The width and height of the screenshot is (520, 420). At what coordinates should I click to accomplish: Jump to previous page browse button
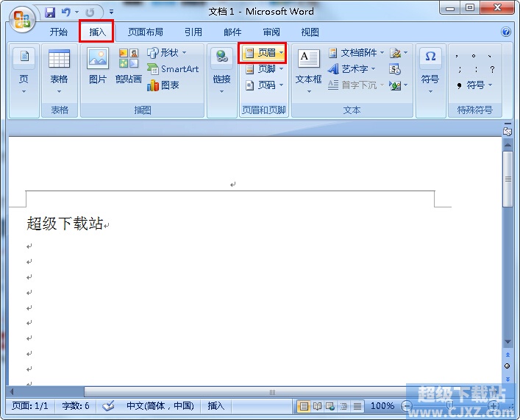pos(507,355)
